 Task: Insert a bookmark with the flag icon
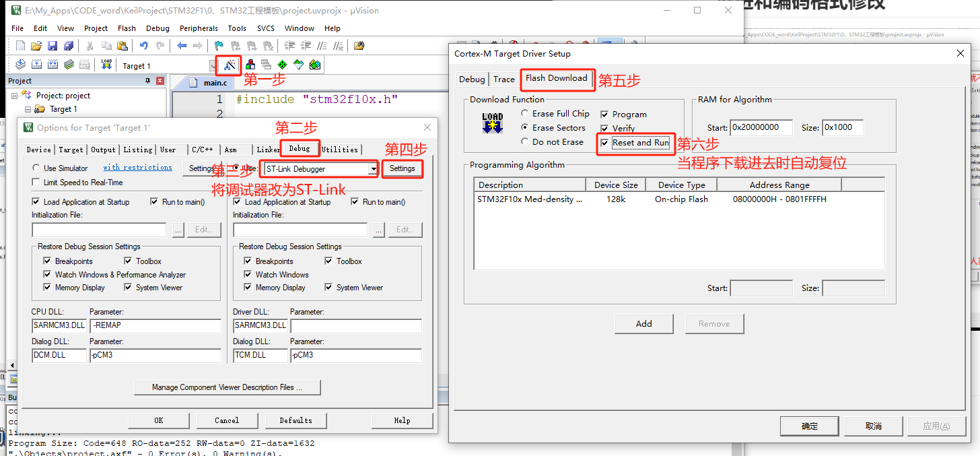[x=219, y=46]
